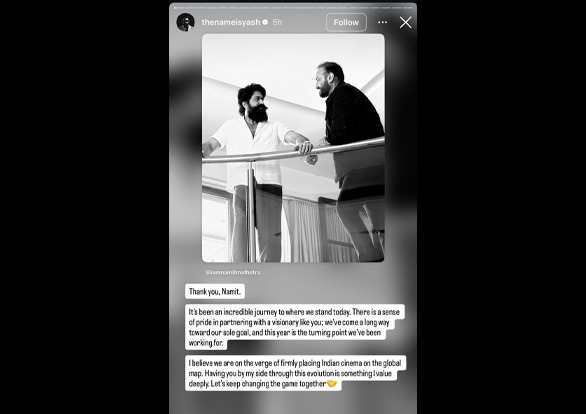The height and width of the screenshot is (414, 586).
Task: Click the handshake emoji in the caption
Action: point(331,384)
